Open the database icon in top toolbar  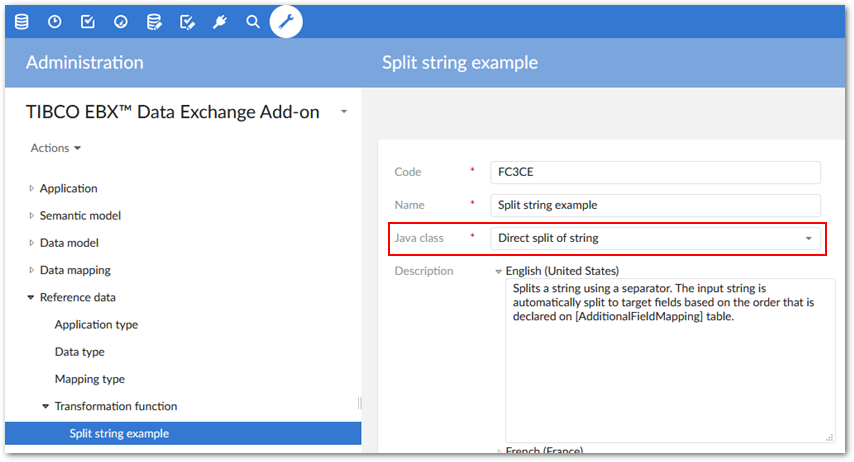[22, 21]
